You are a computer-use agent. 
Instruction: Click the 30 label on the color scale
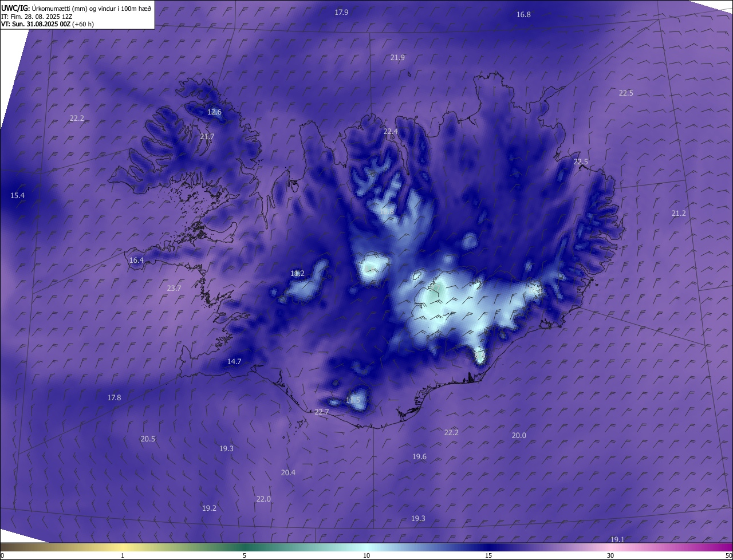click(x=610, y=555)
